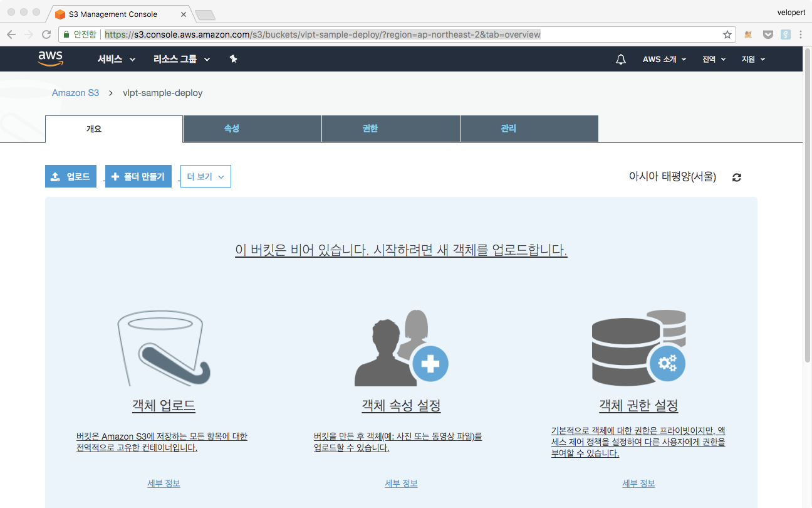The height and width of the screenshot is (508, 812).
Task: Reload the page with browser refresh icon
Action: tap(46, 34)
